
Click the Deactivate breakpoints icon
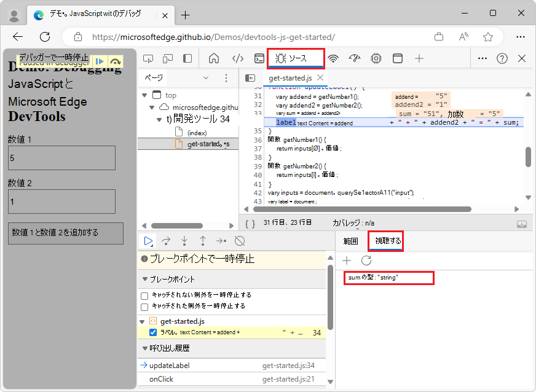(x=240, y=241)
